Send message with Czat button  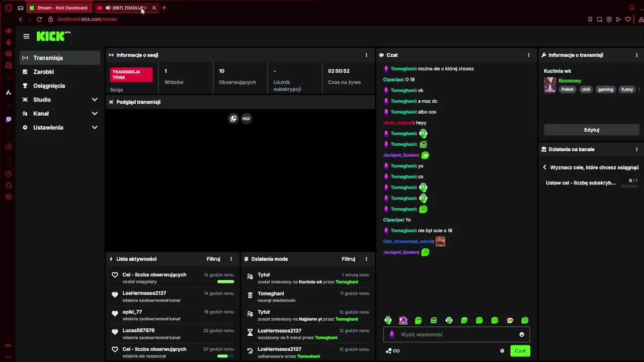coord(520,351)
